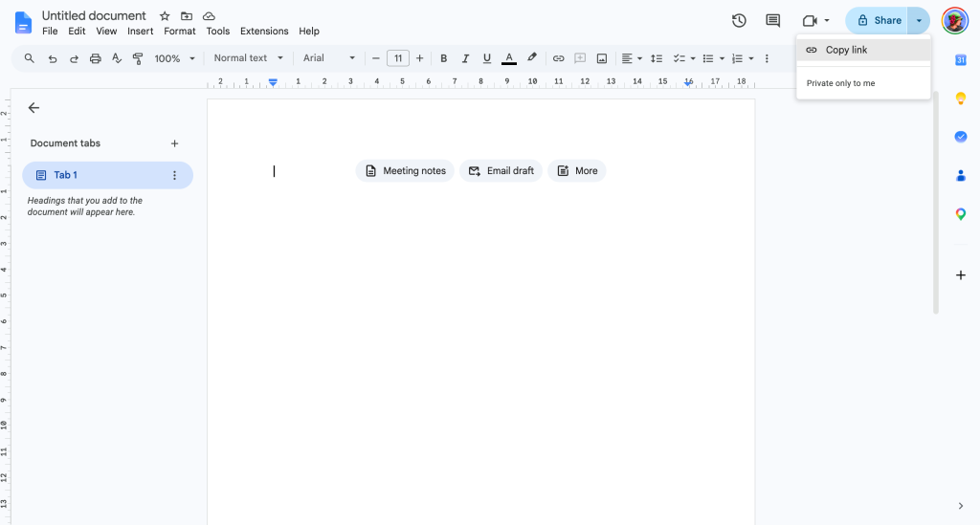Add a comment from toolbar
This screenshot has height=525, width=980.
point(580,58)
